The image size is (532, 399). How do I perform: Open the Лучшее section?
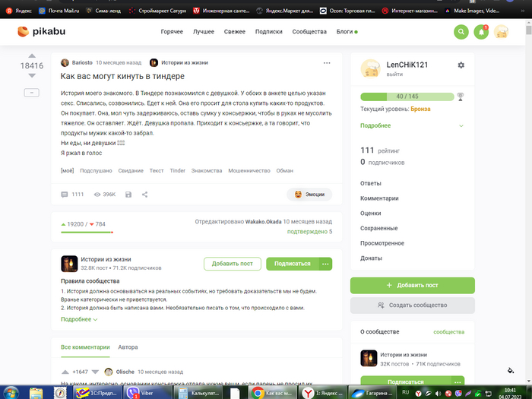[x=204, y=32]
